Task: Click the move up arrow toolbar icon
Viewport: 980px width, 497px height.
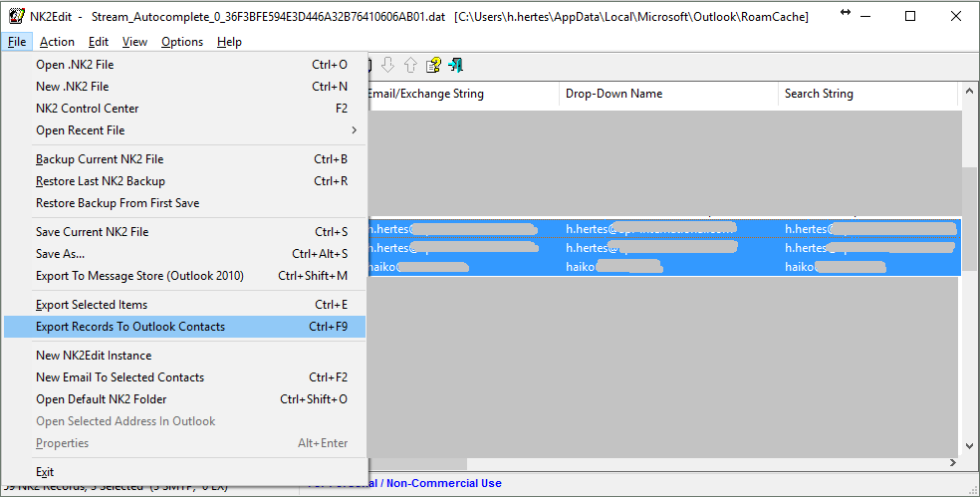Action: click(410, 65)
